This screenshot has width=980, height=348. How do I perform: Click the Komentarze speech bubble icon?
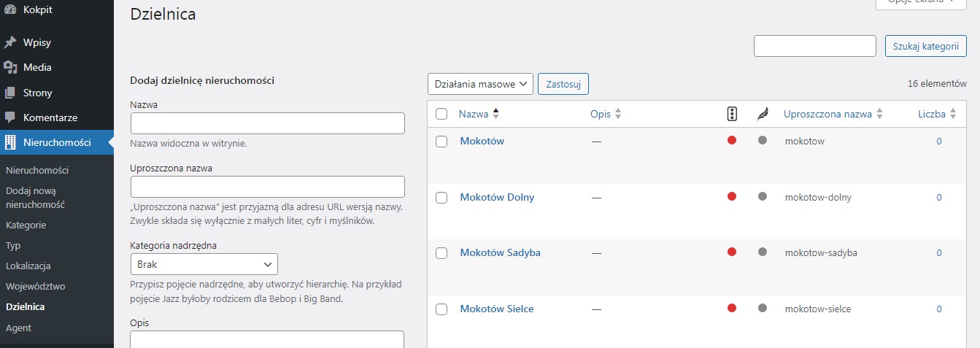point(10,117)
